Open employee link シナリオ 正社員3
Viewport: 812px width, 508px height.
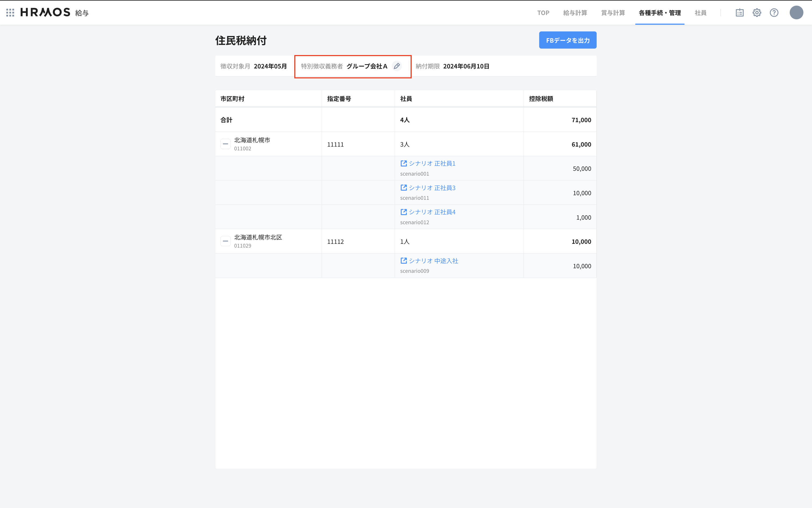432,188
